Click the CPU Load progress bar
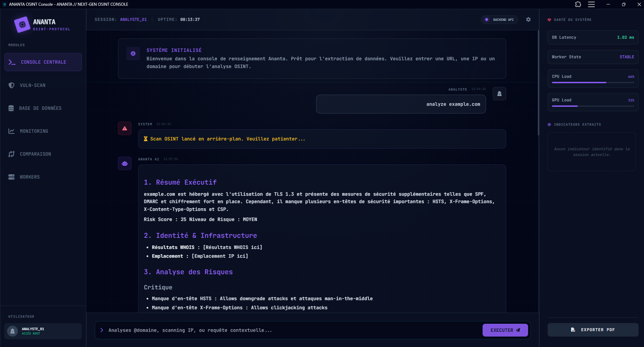 [x=593, y=83]
